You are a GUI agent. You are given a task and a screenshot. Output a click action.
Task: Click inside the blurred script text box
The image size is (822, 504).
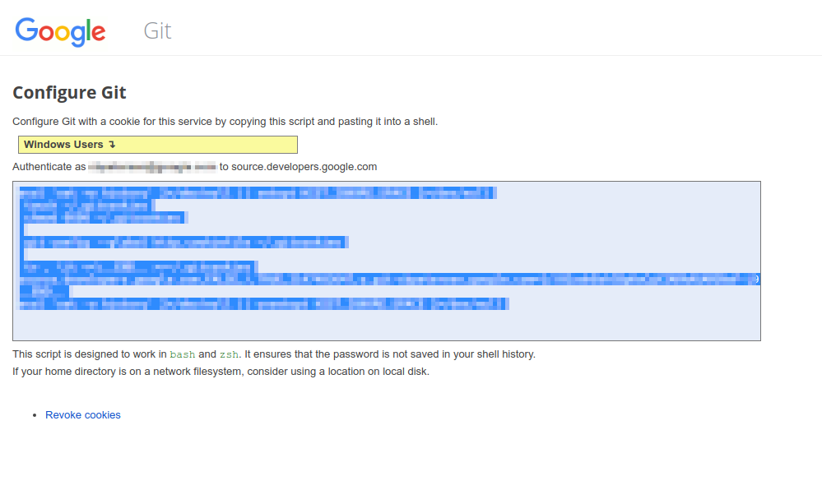(x=387, y=261)
